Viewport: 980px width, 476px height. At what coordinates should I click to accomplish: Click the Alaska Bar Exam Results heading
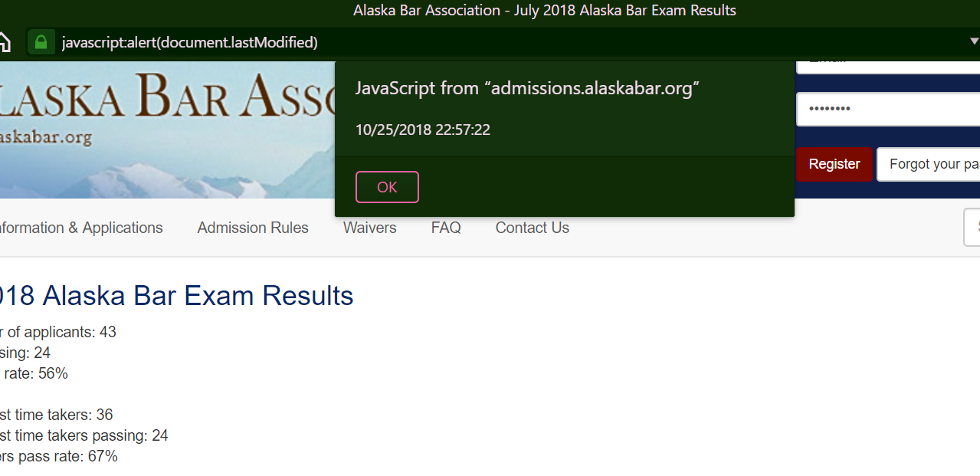(x=176, y=296)
